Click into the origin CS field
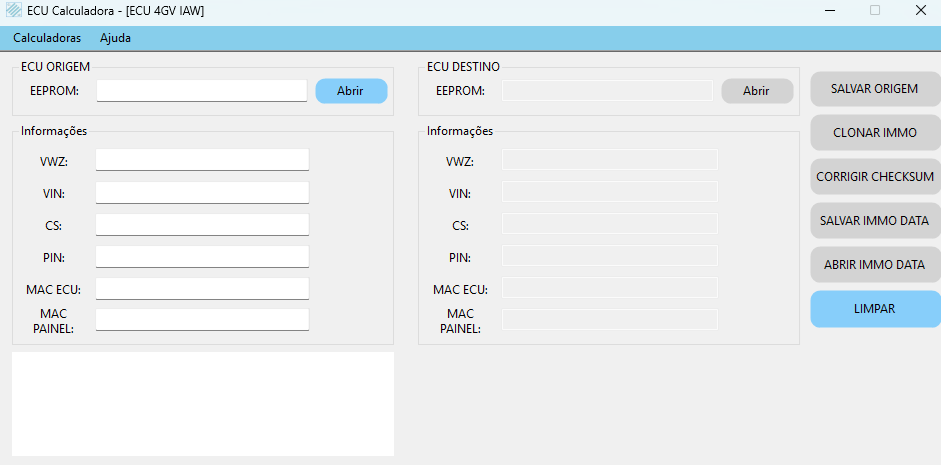Viewport: 941px width, 465px height. coord(202,224)
